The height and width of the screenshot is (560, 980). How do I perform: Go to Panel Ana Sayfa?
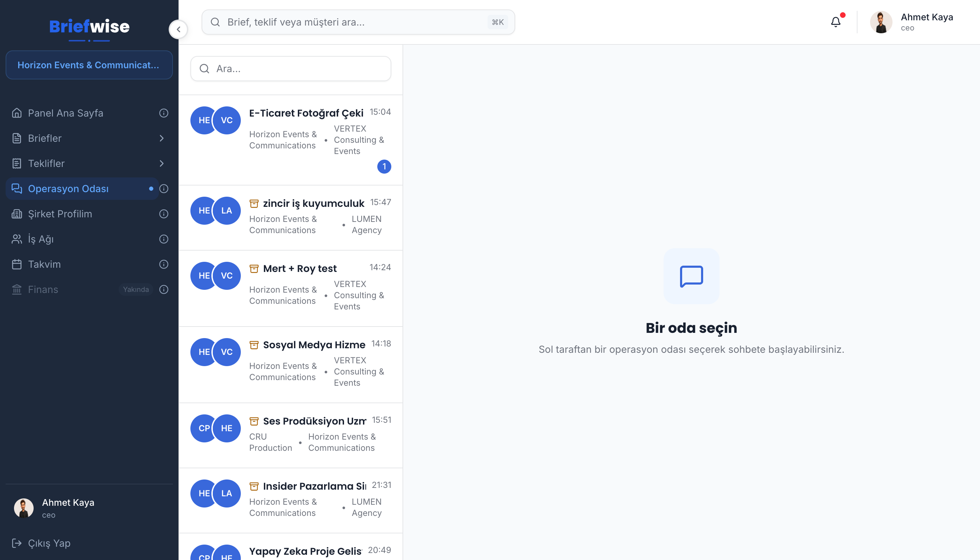point(82,113)
